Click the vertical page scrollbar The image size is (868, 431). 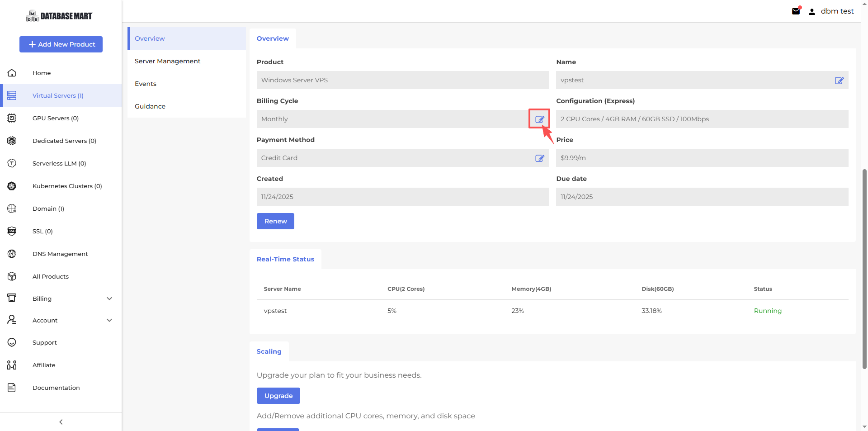coord(864,269)
